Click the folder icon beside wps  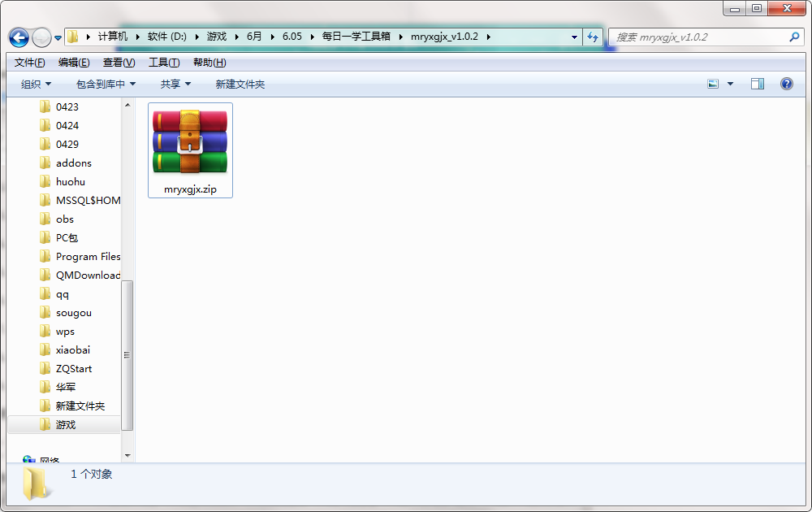[x=45, y=331]
